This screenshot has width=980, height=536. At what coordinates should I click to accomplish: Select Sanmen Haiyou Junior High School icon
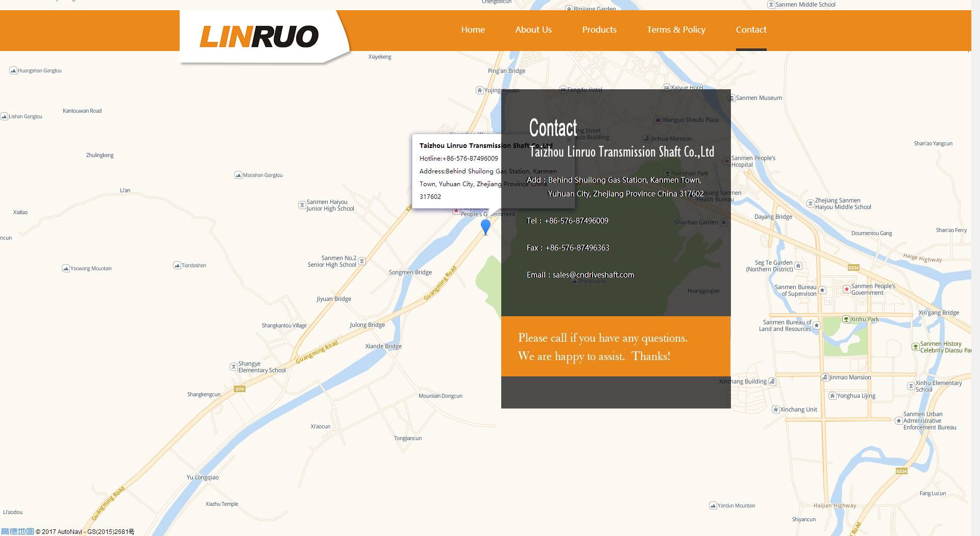coord(302,205)
